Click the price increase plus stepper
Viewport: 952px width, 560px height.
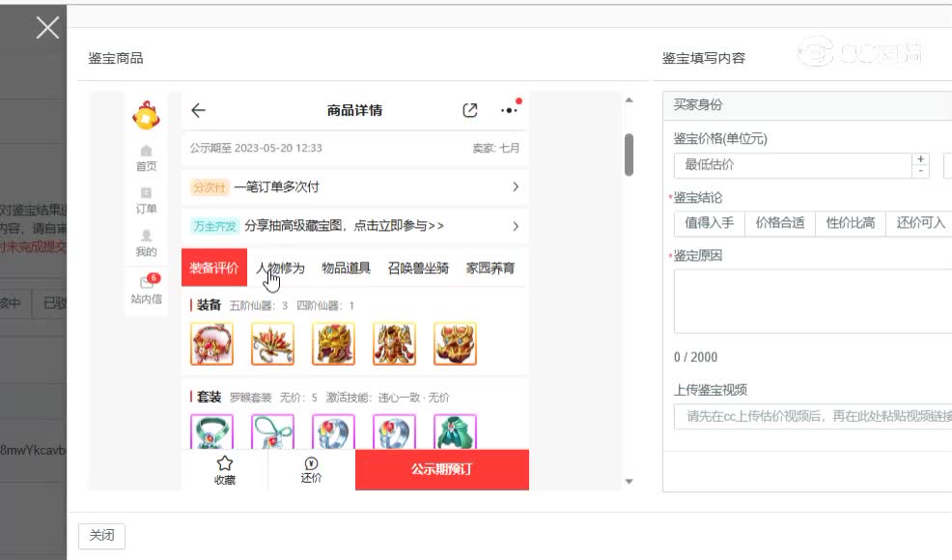[920, 159]
